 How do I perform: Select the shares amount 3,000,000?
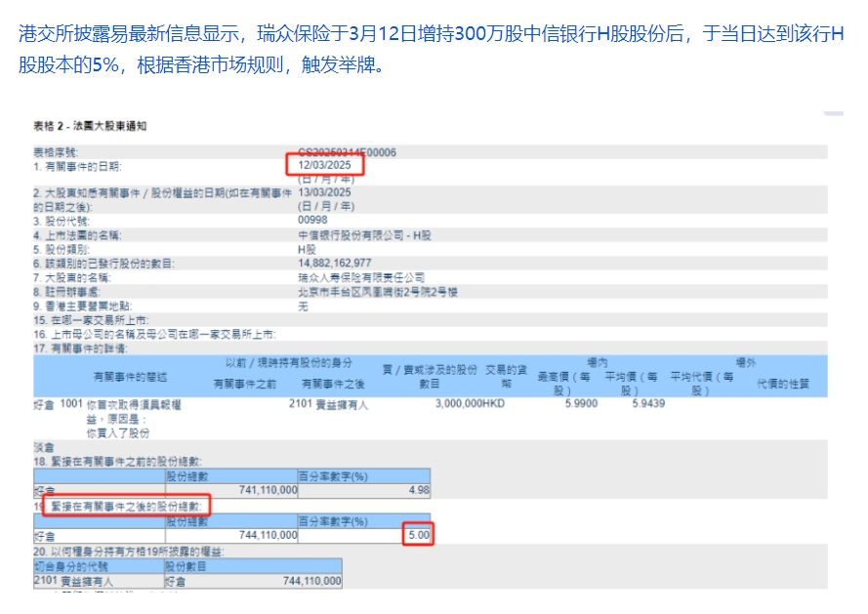[458, 403]
